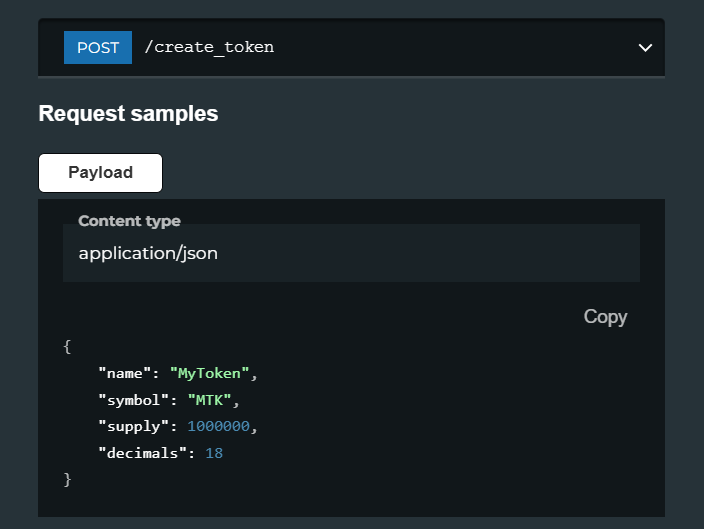Viewport: 704px width, 529px height.
Task: Select the "MyToken" string value
Action: click(209, 374)
